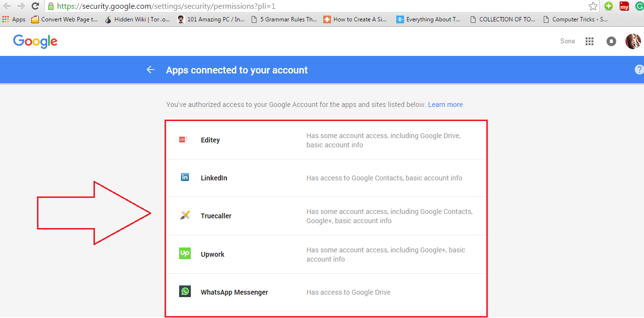
Task: Open Everything About T... bookmark
Action: click(x=428, y=19)
